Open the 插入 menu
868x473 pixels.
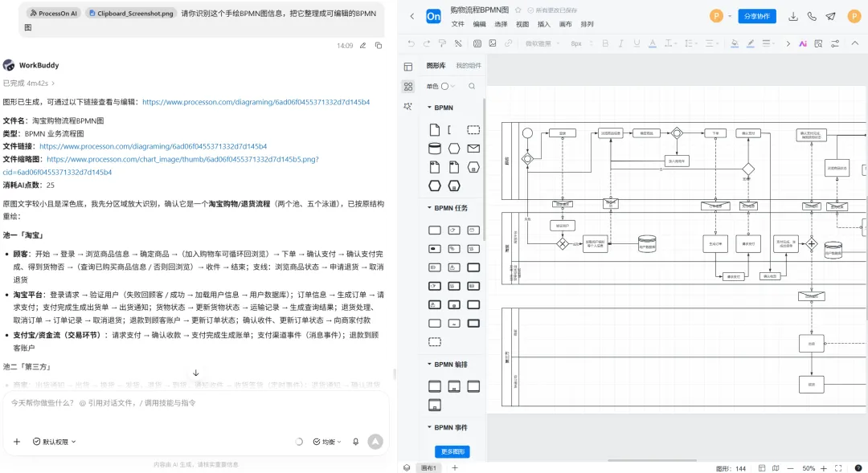click(x=544, y=24)
